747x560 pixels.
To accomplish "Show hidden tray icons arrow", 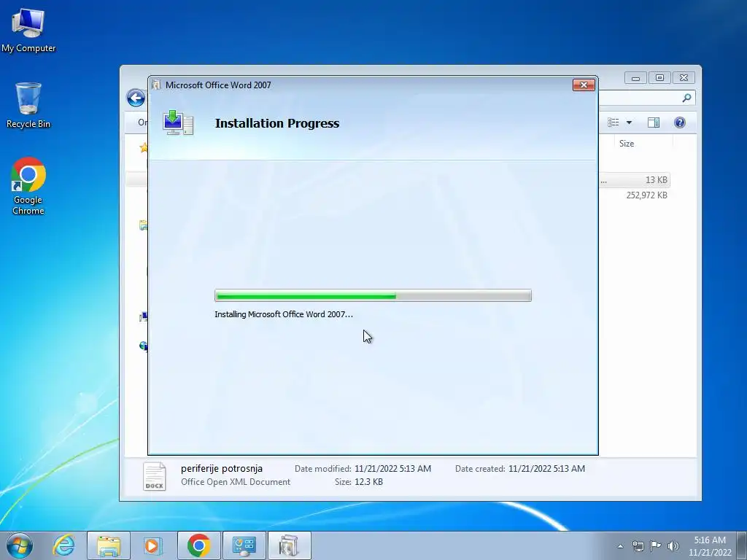I will click(x=620, y=546).
